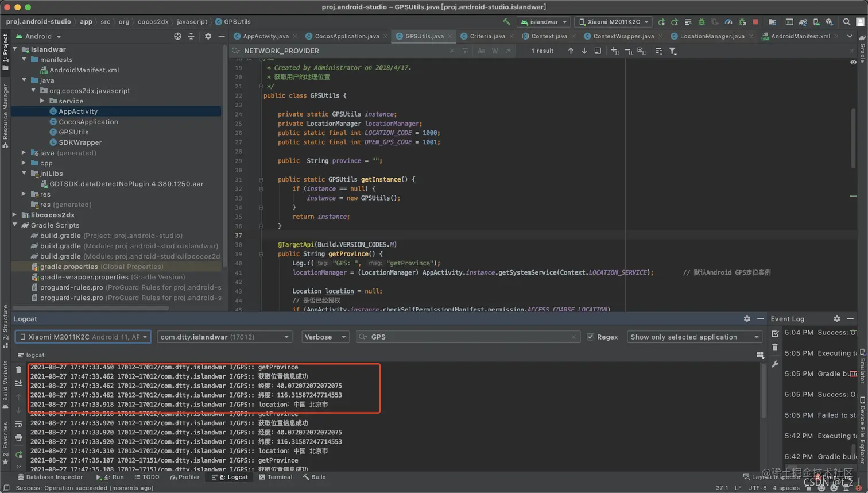Viewport: 868px width, 493px height.
Task: Click the logcat GPS filter search field
Action: click(468, 337)
